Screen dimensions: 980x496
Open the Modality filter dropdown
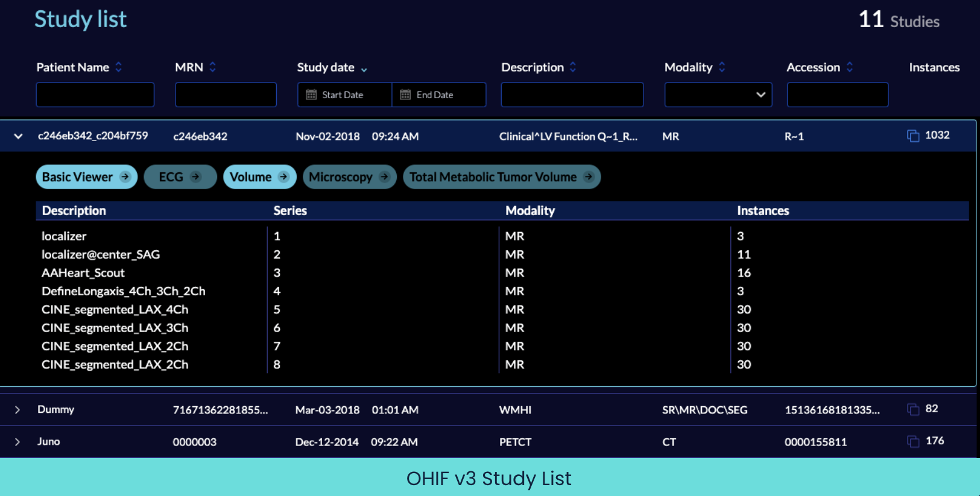click(718, 95)
